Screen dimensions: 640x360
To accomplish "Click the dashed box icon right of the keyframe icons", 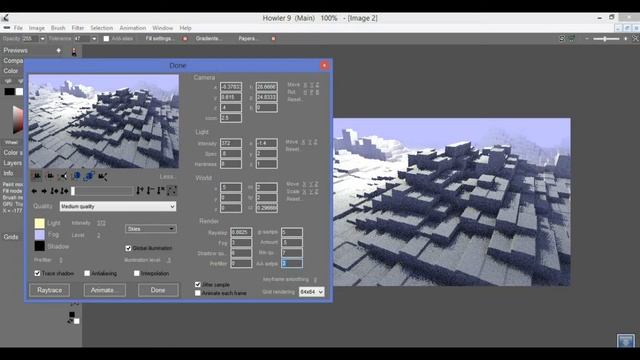I will click(x=171, y=190).
